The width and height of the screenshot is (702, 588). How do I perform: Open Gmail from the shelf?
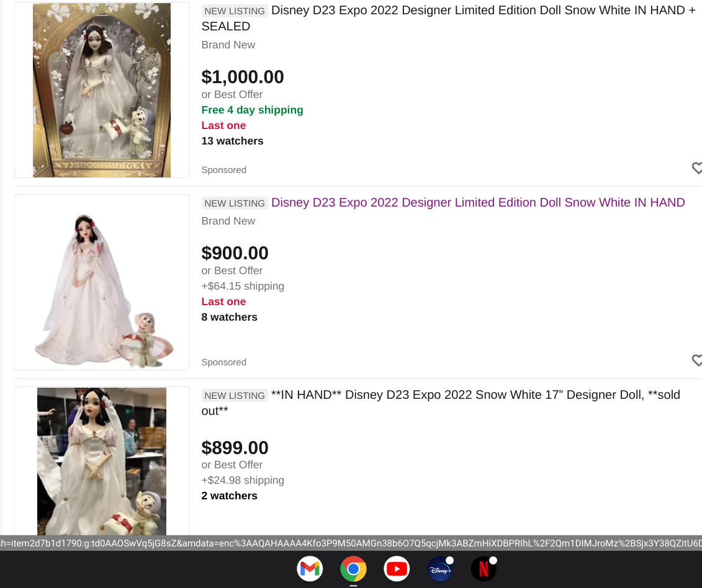(310, 569)
